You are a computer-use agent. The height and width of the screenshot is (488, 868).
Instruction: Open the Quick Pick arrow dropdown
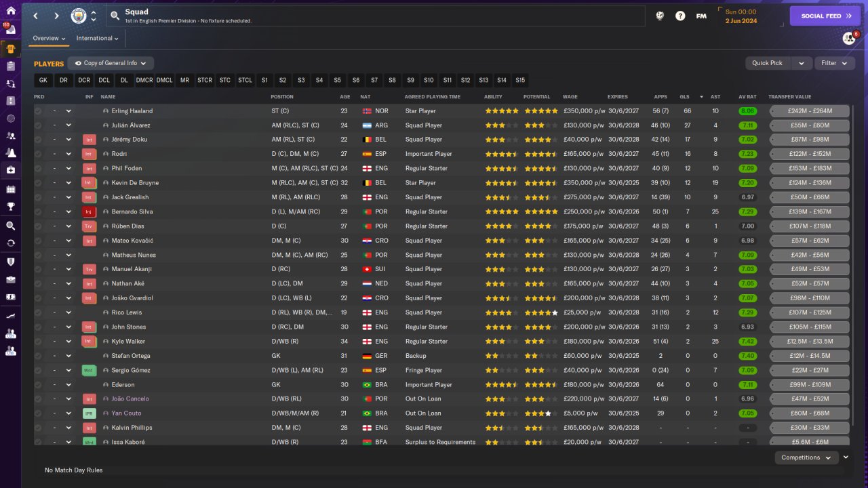(x=801, y=63)
